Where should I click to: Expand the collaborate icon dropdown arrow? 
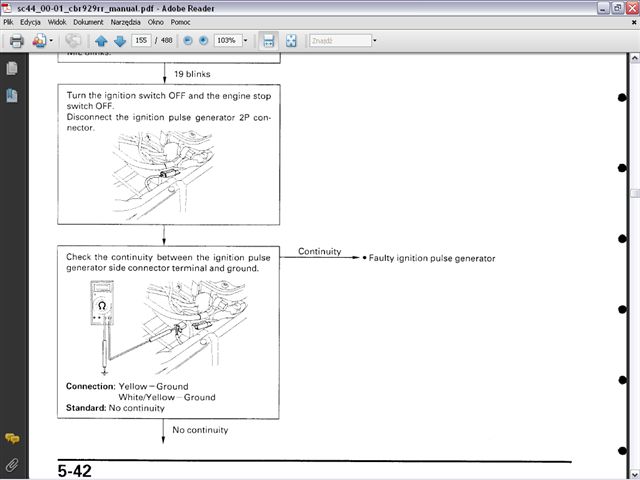pyautogui.click(x=51, y=41)
